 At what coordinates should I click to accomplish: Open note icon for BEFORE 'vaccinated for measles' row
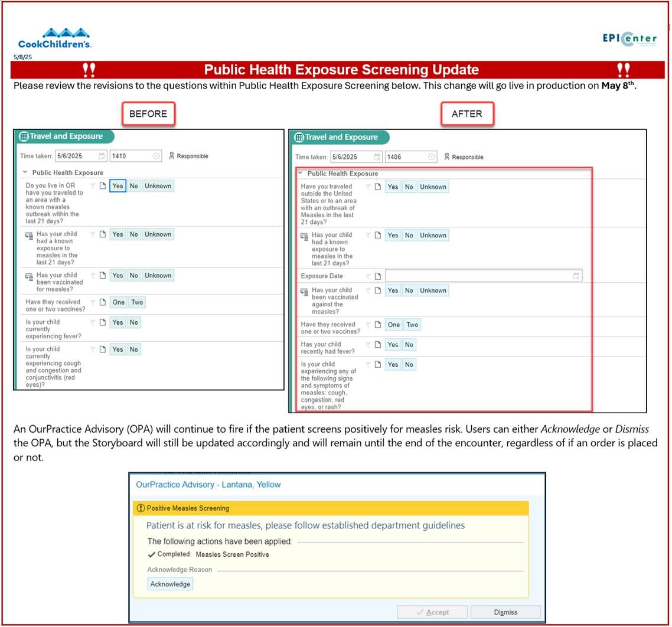click(102, 276)
